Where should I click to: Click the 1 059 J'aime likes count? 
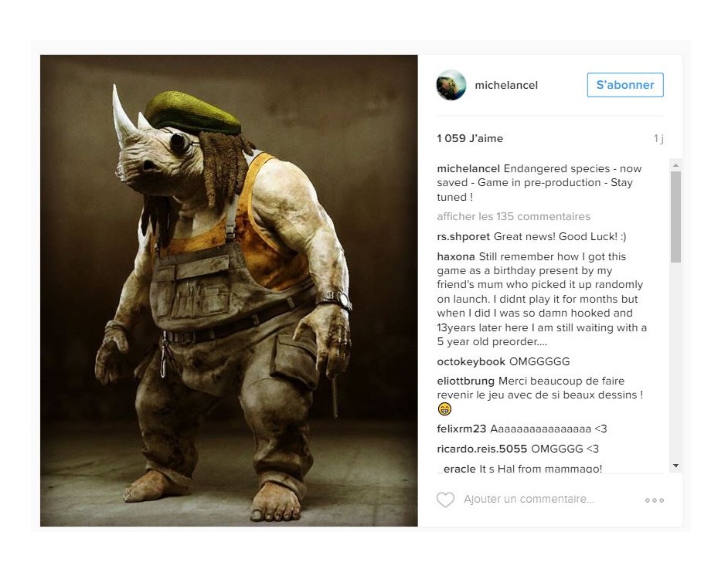(x=470, y=138)
